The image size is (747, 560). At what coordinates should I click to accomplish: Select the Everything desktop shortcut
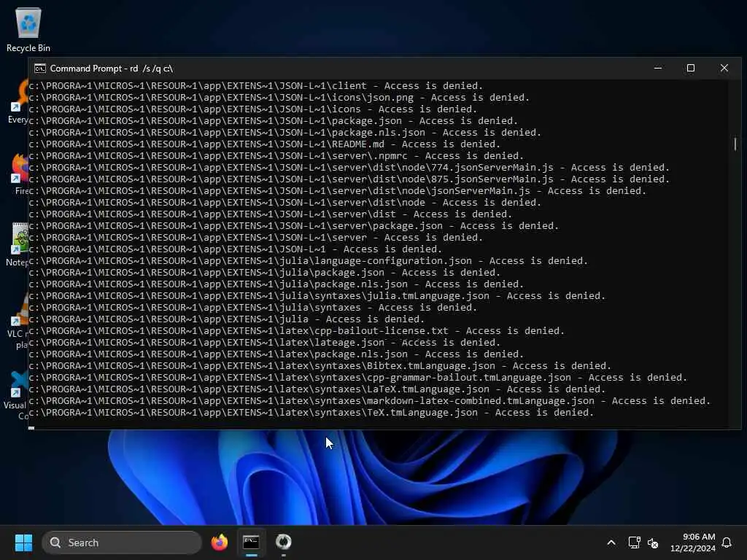pos(18,102)
